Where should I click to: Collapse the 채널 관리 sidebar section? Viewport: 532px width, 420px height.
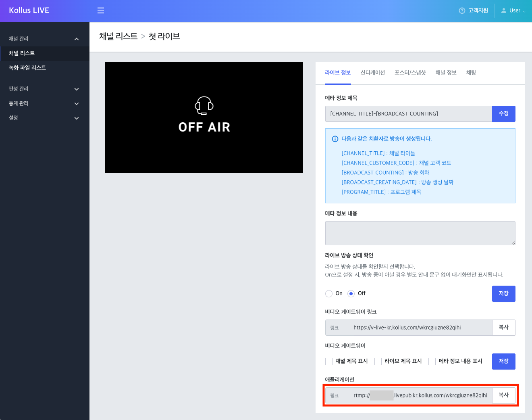pos(44,38)
